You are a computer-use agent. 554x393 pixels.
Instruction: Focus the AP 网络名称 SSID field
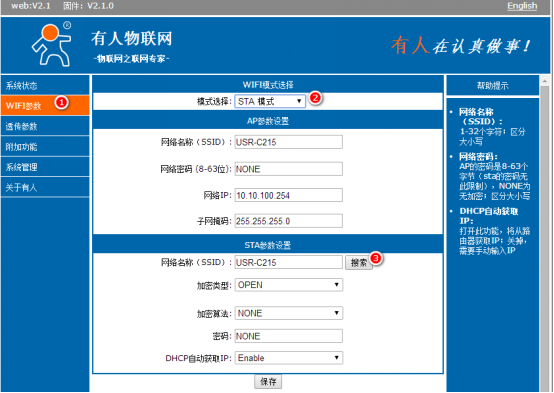click(288, 142)
